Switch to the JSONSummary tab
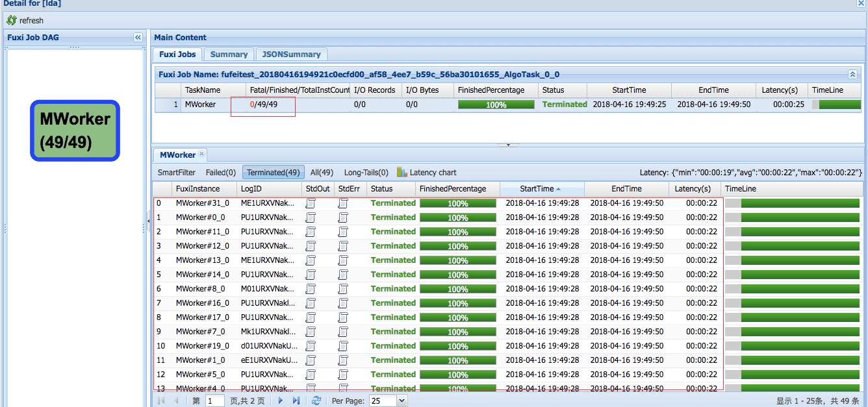The image size is (868, 407). tap(291, 55)
